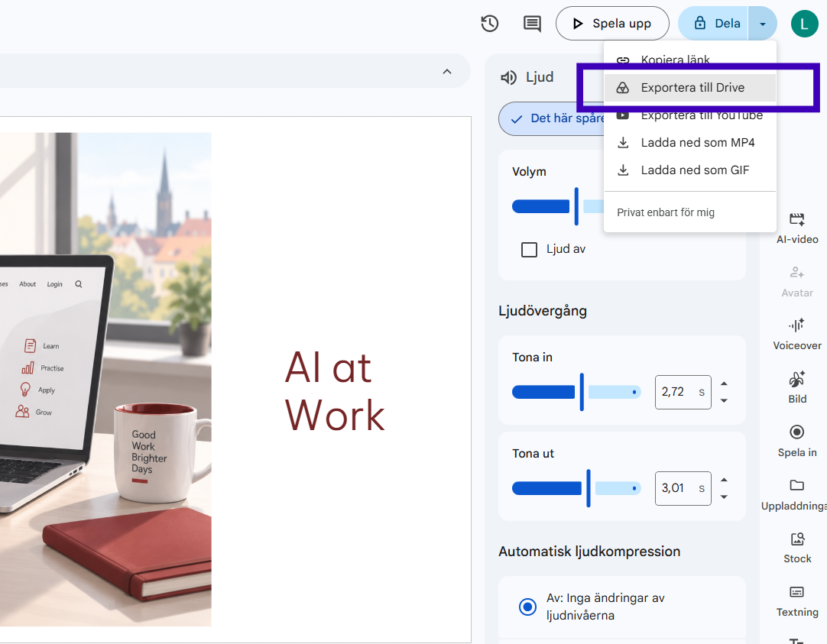Open the Voiceover tool

coord(797,335)
